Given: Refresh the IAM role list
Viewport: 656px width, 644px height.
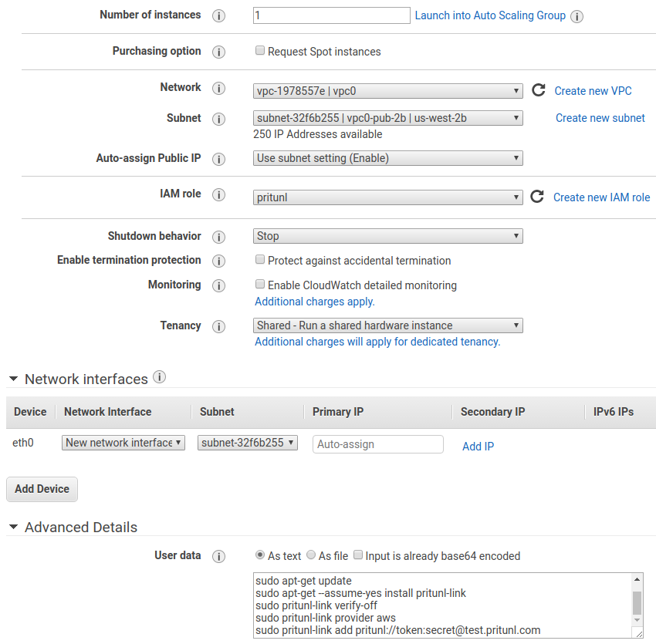Looking at the screenshot, I should point(537,197).
